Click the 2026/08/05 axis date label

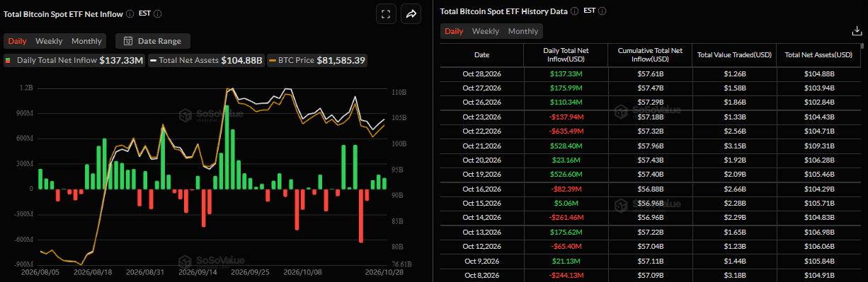point(40,271)
